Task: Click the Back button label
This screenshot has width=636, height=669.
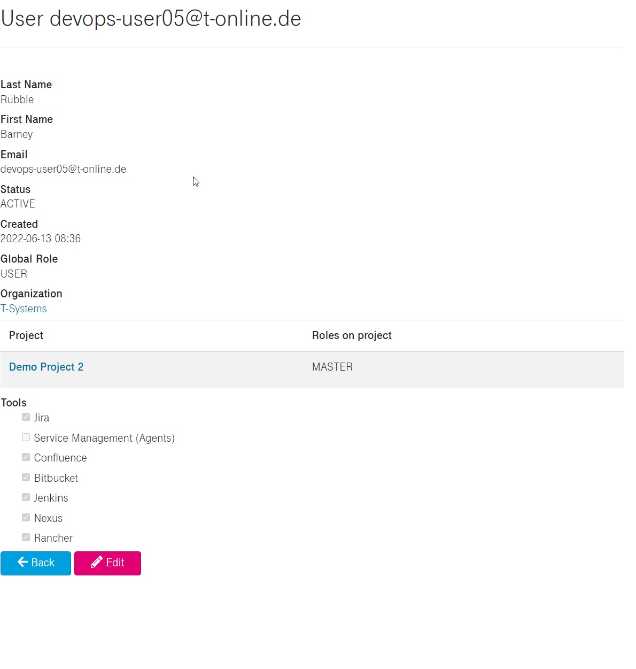Action: (x=43, y=562)
